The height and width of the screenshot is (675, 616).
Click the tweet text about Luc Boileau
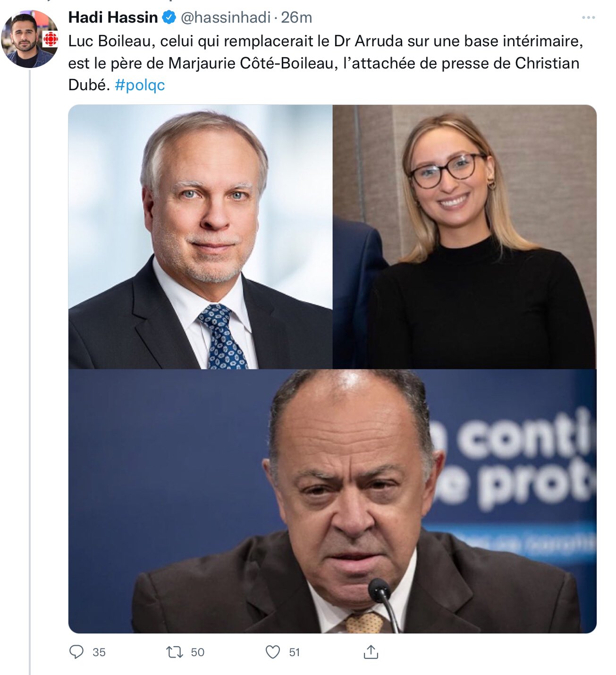click(326, 63)
